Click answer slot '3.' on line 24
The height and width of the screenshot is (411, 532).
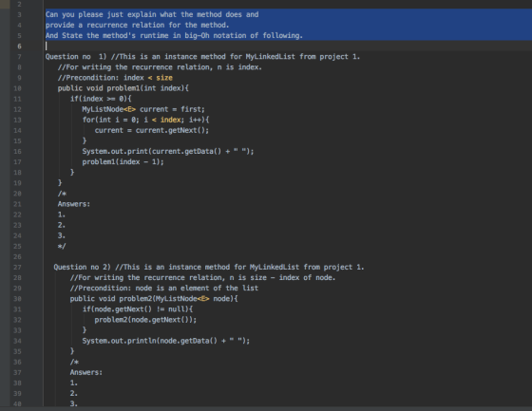point(62,235)
